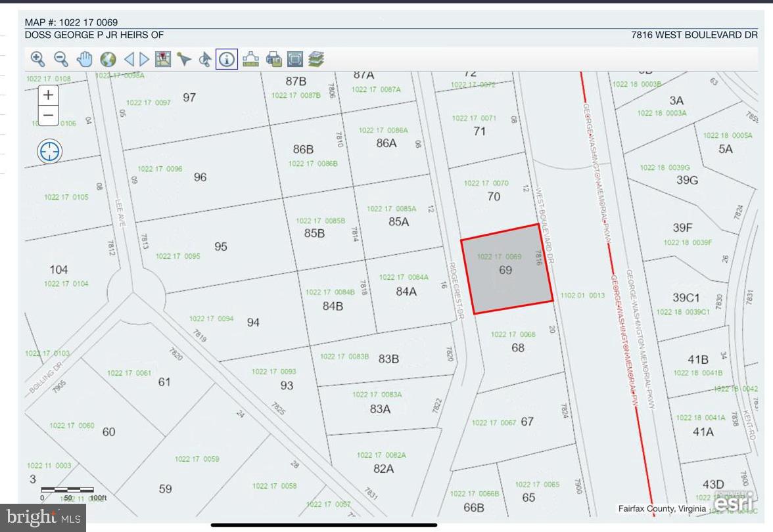Toggle the full screen view icon
This screenshot has height=532, width=773.
pos(295,59)
